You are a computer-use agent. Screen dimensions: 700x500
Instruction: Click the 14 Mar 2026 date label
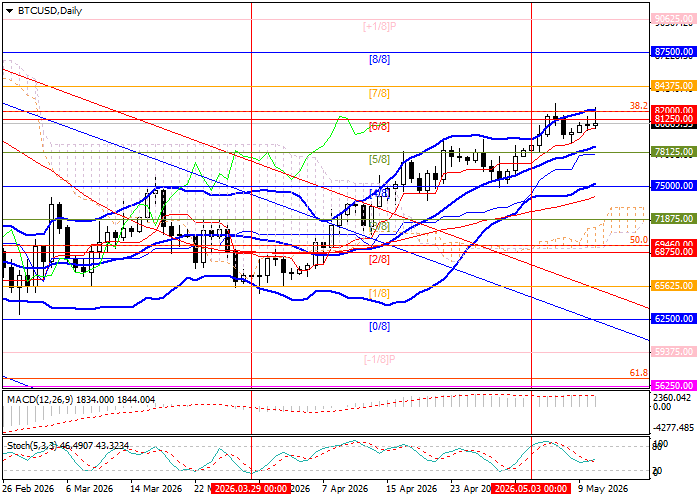156,488
